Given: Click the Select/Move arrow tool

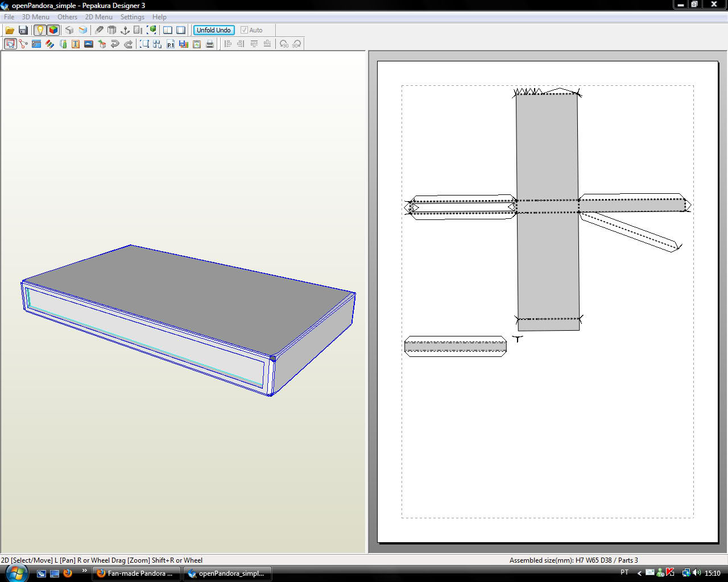Looking at the screenshot, I should 10,44.
